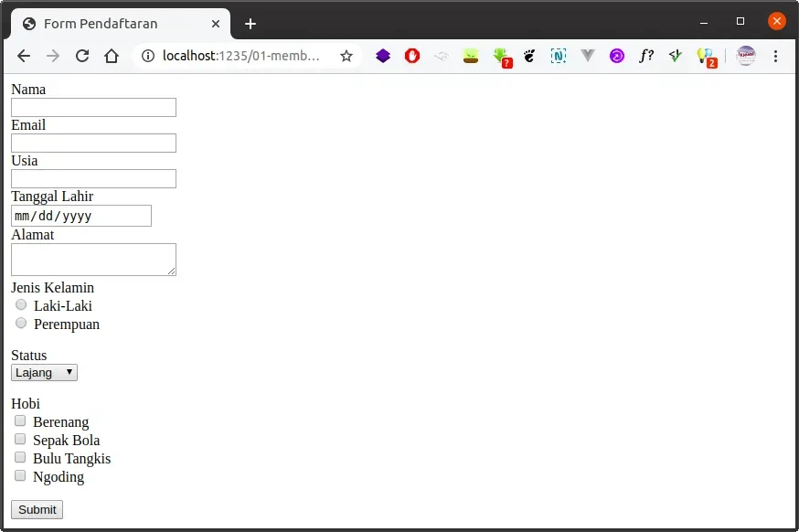The image size is (799, 532).
Task: Click the Submit button
Action: tap(37, 509)
